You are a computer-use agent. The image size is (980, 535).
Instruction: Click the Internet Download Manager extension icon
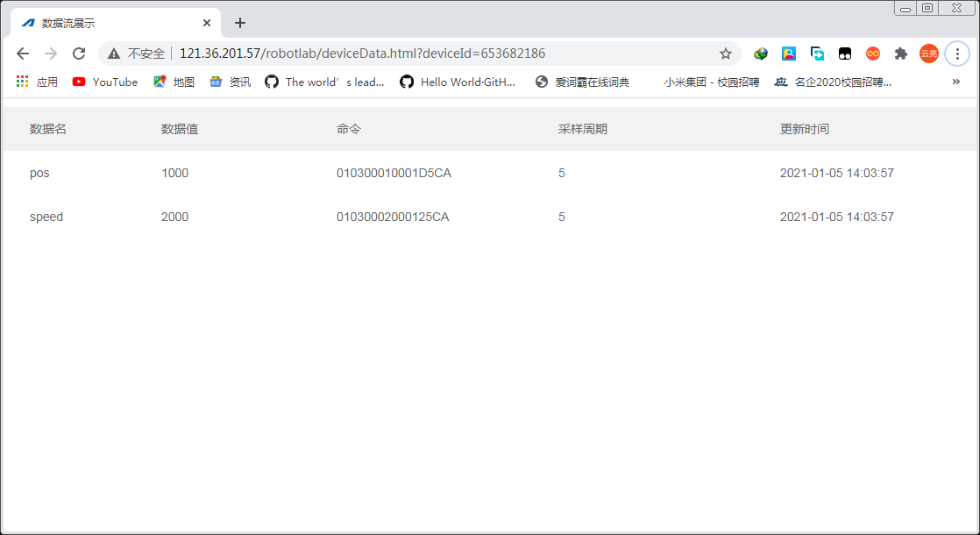[x=760, y=53]
